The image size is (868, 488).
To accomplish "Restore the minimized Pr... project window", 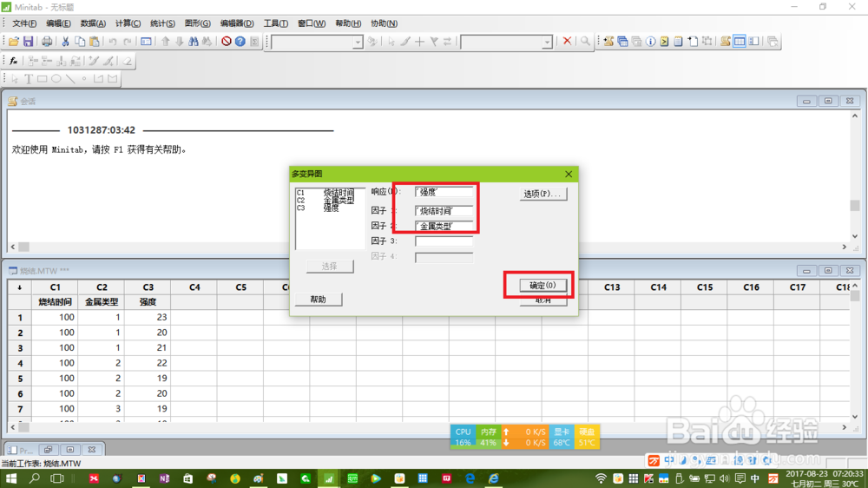I will [48, 450].
